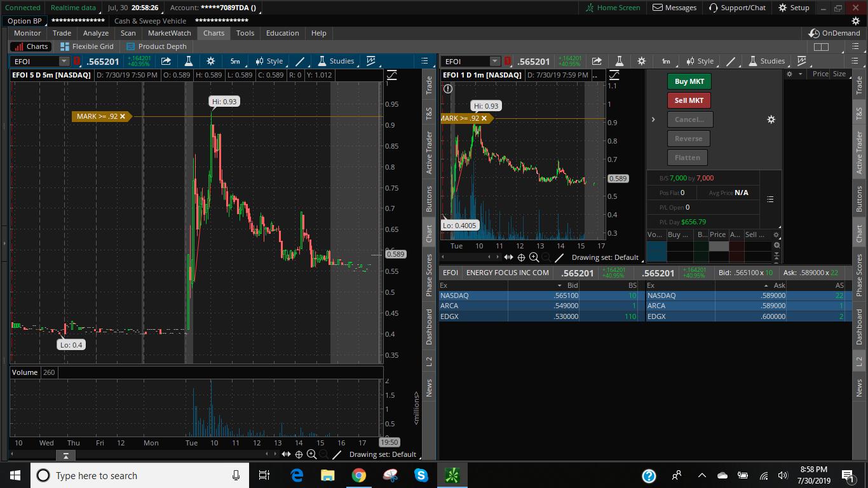This screenshot has height=488, width=868.
Task: Open Google Chrome from the taskbar
Action: click(359, 475)
